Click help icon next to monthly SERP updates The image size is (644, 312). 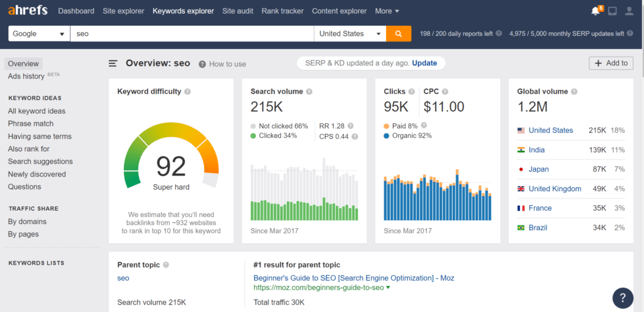(x=630, y=34)
